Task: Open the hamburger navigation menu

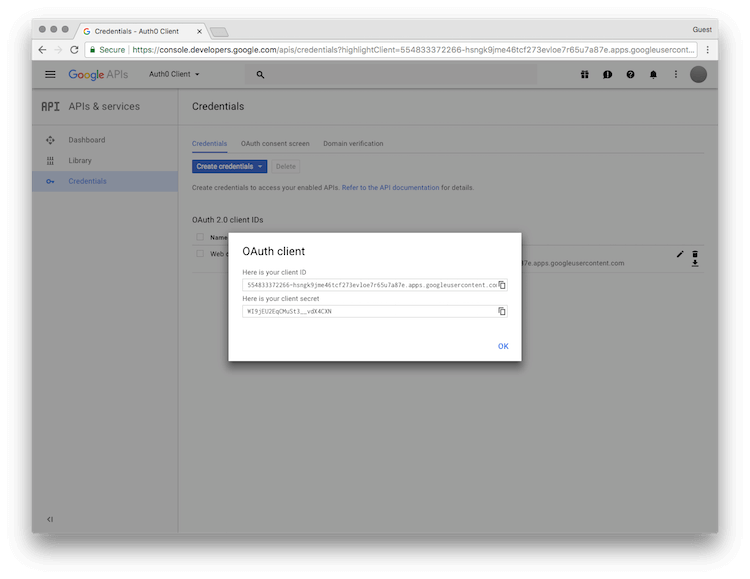Action: coord(50,74)
